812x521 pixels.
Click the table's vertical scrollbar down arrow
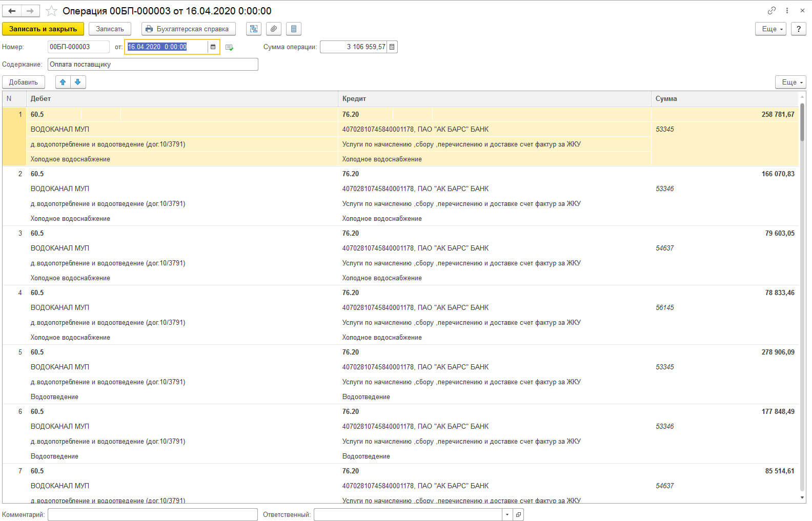802,497
